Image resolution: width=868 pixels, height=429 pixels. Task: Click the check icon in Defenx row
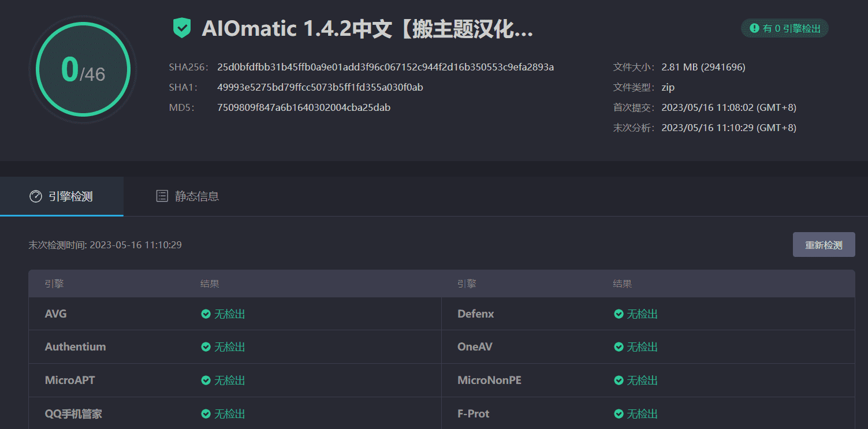(x=619, y=314)
